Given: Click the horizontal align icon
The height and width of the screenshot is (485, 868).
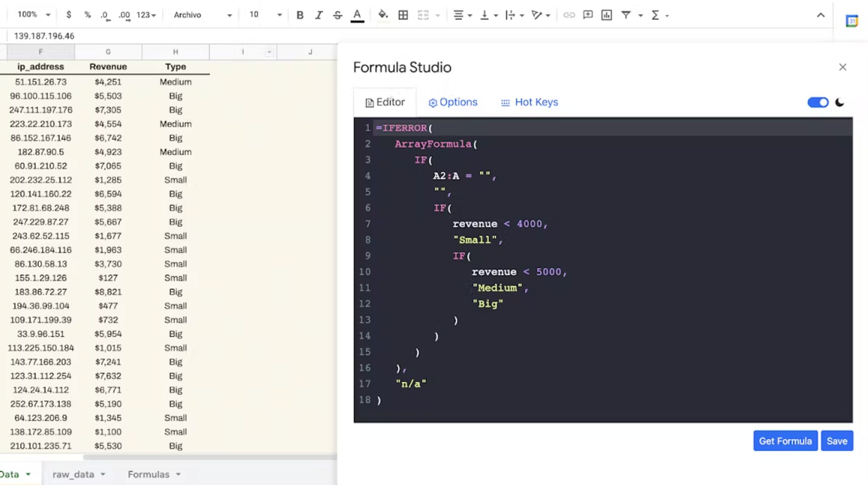Looking at the screenshot, I should tap(458, 15).
